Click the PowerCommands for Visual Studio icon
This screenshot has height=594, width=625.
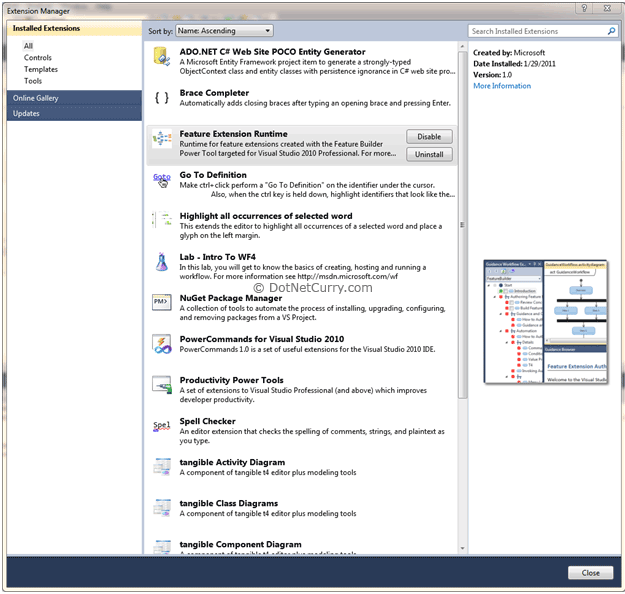pos(162,344)
